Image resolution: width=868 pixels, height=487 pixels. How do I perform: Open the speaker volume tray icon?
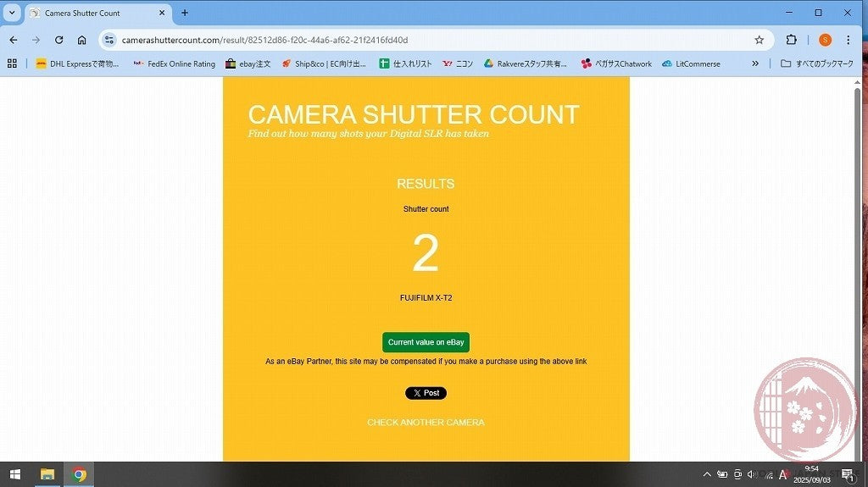751,474
